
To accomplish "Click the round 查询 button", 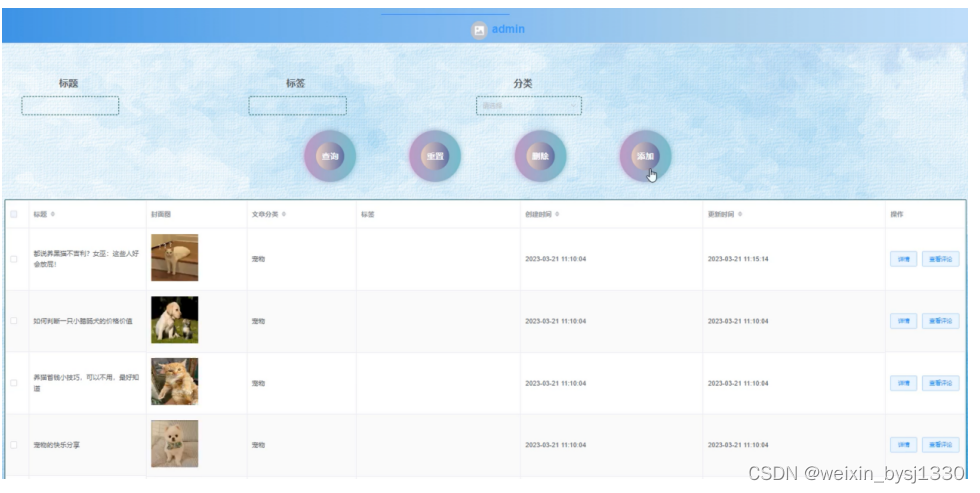I will (x=330, y=156).
